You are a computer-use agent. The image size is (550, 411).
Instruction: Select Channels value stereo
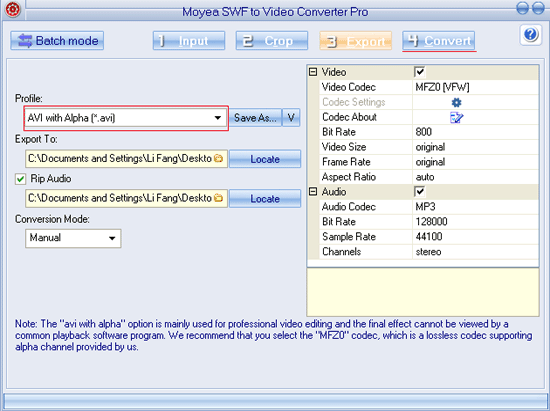click(x=475, y=252)
